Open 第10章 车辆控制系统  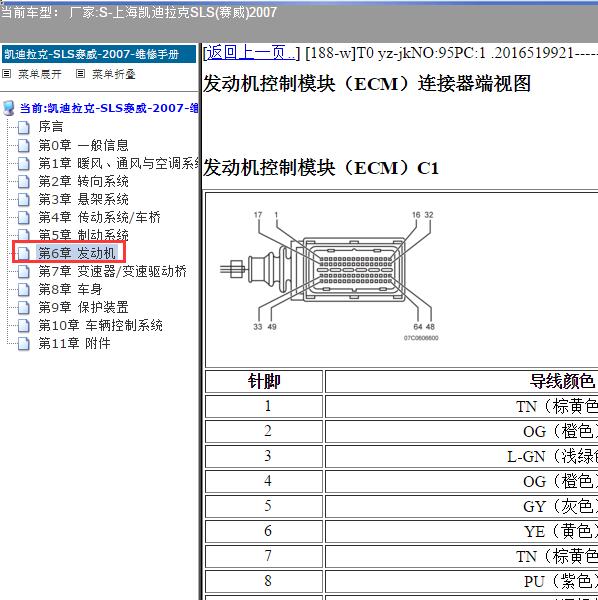(x=101, y=325)
